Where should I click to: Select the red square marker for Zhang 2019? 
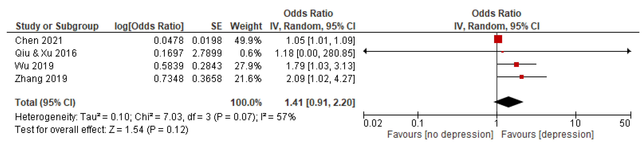point(521,77)
